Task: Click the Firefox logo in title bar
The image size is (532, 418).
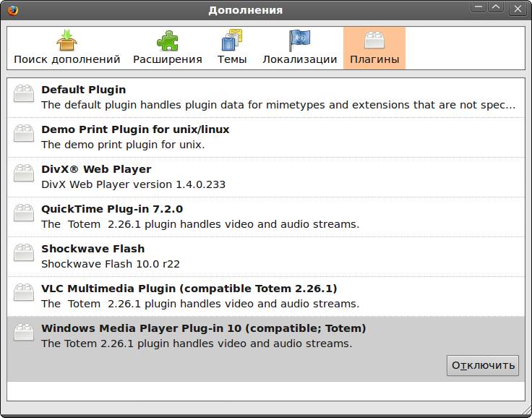Action: point(12,10)
